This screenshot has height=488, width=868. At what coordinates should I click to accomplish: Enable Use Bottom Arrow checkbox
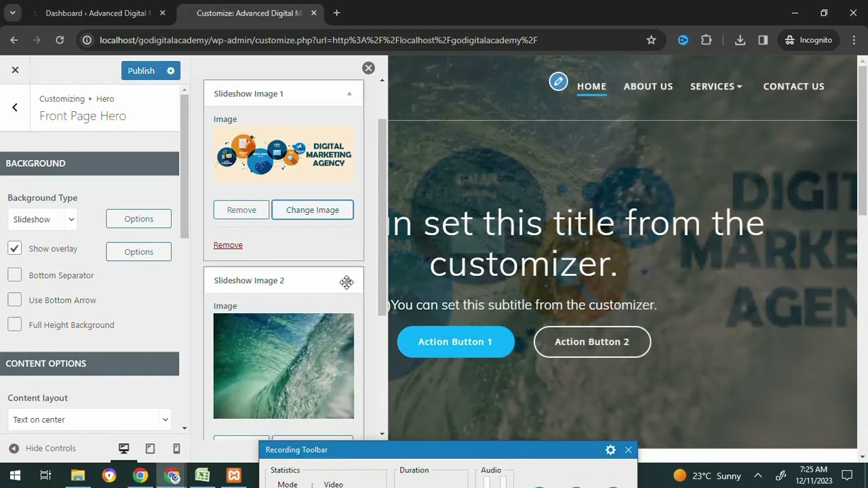[x=15, y=300]
